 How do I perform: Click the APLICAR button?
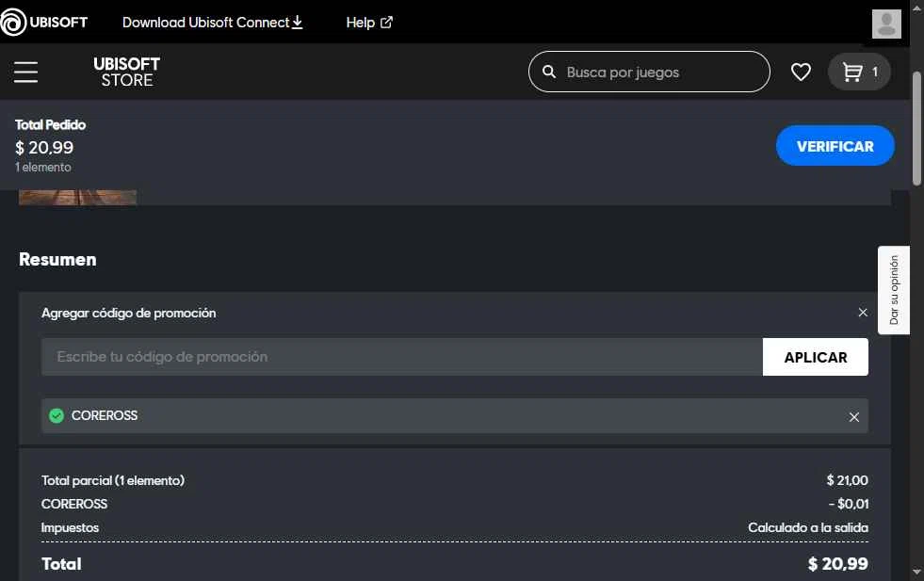click(815, 357)
